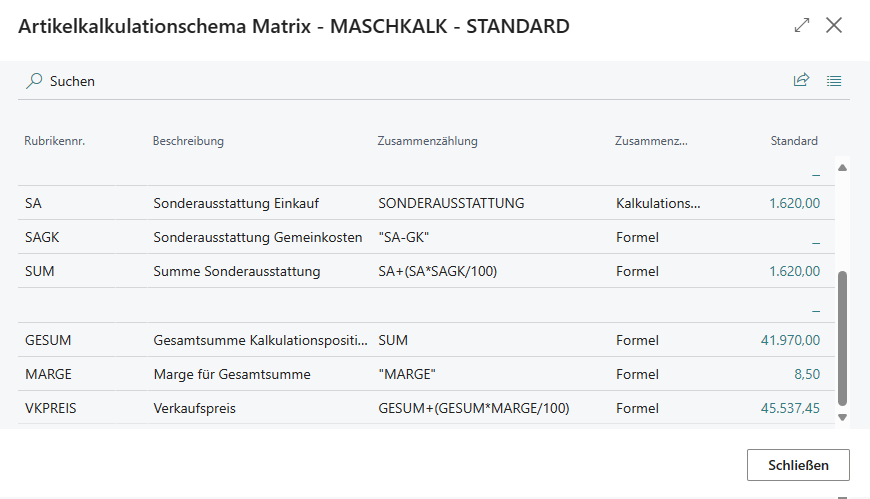Click the Schließen button
This screenshot has width=870, height=499.
coord(798,465)
